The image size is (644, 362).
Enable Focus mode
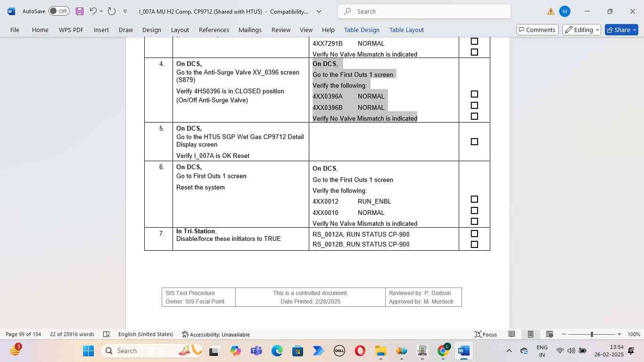point(486,334)
